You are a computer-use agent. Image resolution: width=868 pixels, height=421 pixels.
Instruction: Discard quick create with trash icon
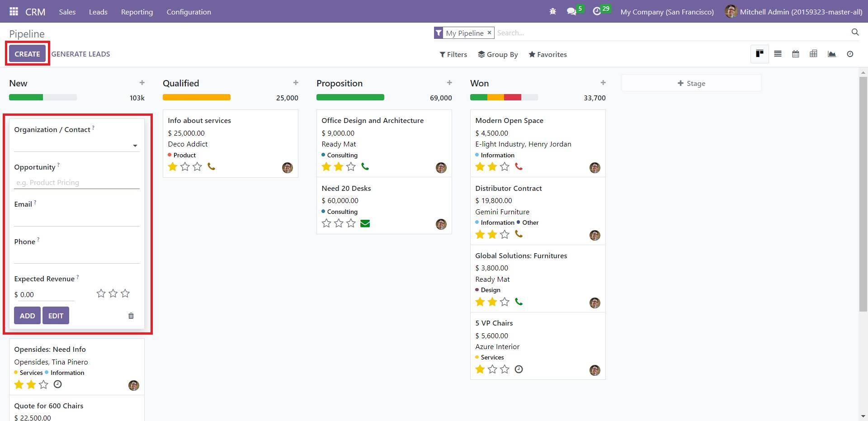tap(131, 316)
